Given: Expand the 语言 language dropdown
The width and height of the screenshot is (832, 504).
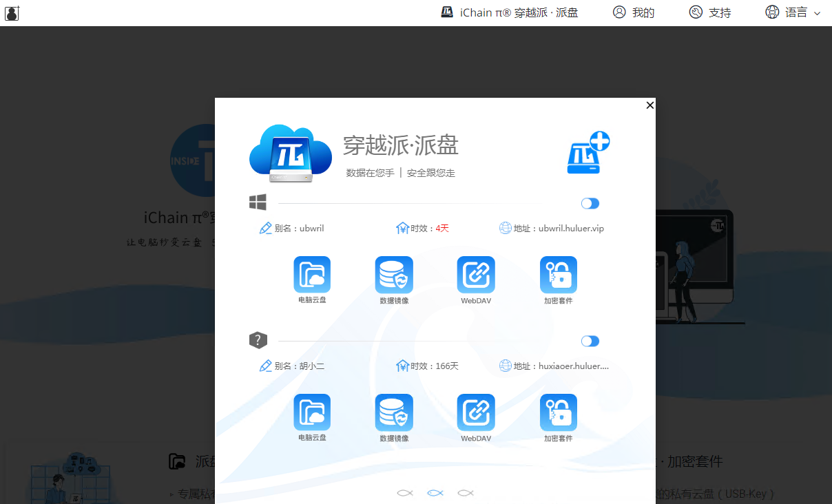Looking at the screenshot, I should tap(793, 12).
